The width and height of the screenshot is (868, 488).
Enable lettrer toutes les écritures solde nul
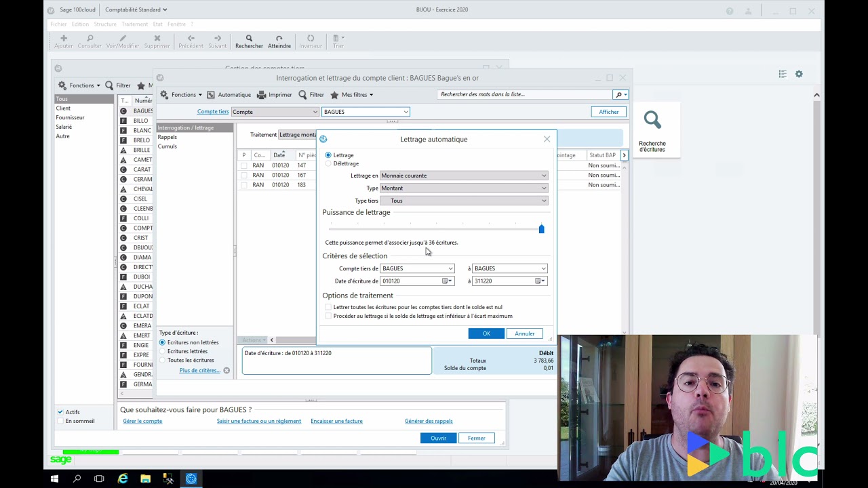[328, 307]
